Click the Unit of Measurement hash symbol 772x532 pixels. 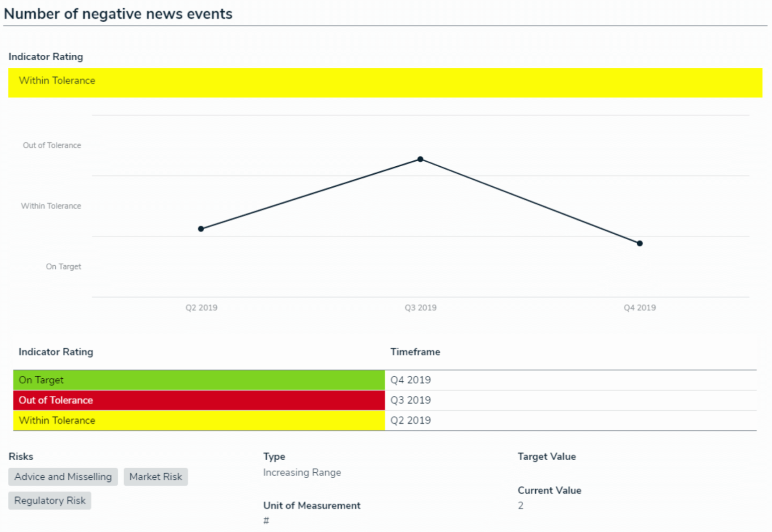pyautogui.click(x=266, y=521)
